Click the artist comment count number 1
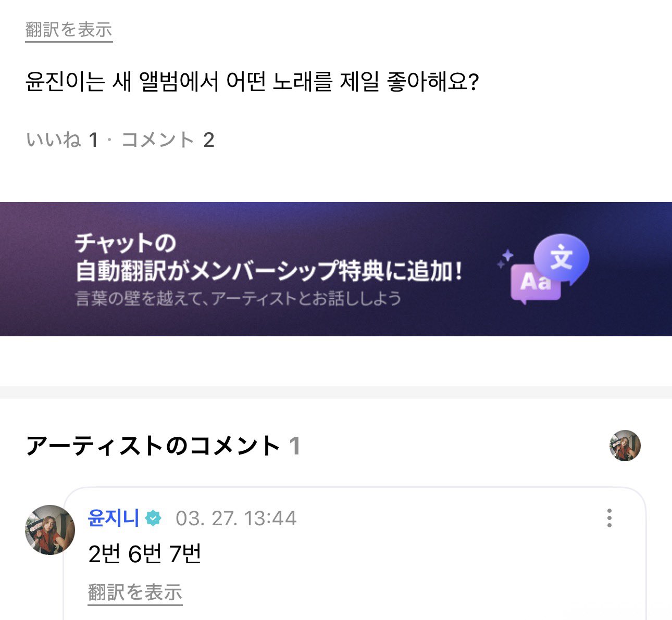This screenshot has width=672, height=620. tap(294, 446)
